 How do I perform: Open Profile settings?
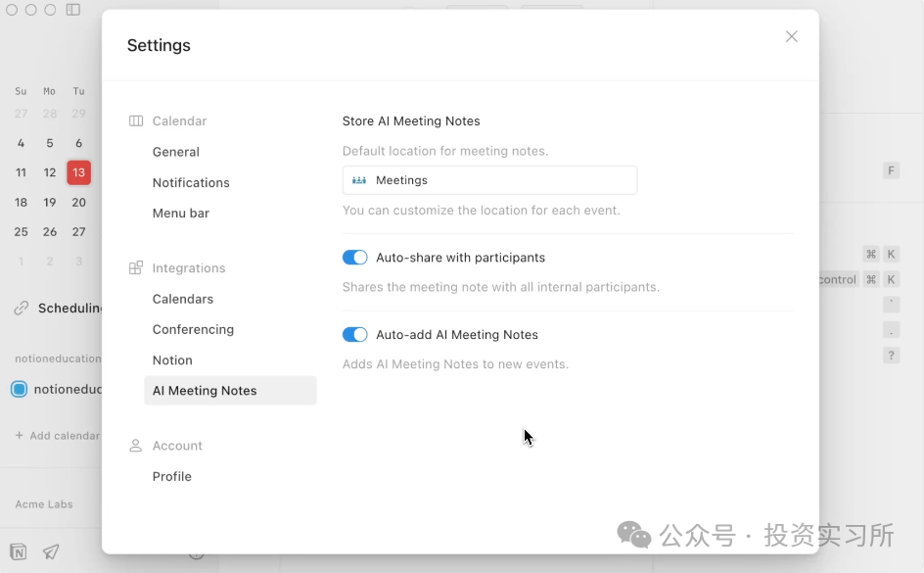[x=171, y=476]
